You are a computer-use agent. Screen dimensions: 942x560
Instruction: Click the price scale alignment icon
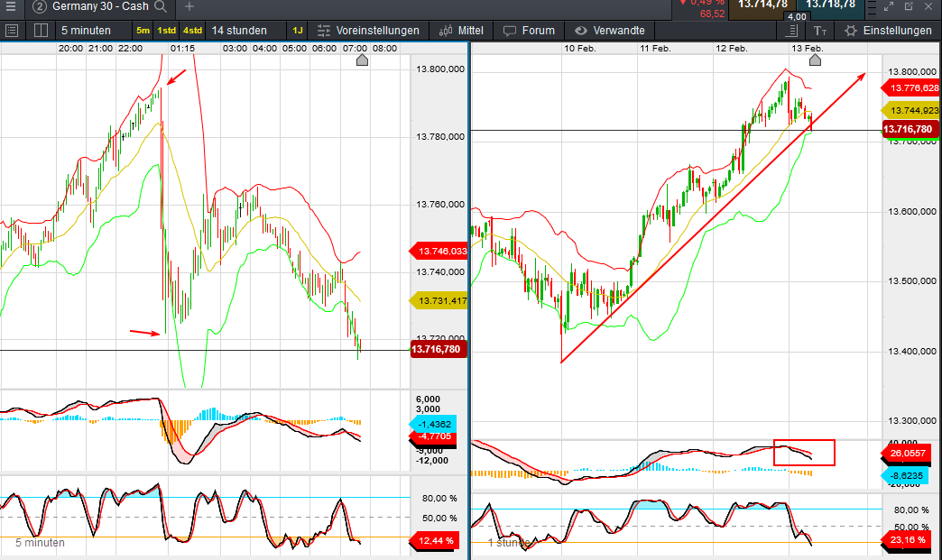tap(792, 31)
